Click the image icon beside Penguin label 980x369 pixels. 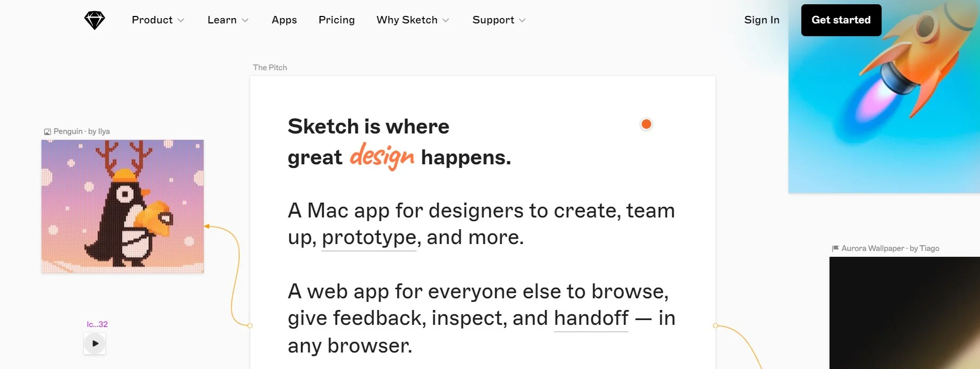tap(47, 131)
